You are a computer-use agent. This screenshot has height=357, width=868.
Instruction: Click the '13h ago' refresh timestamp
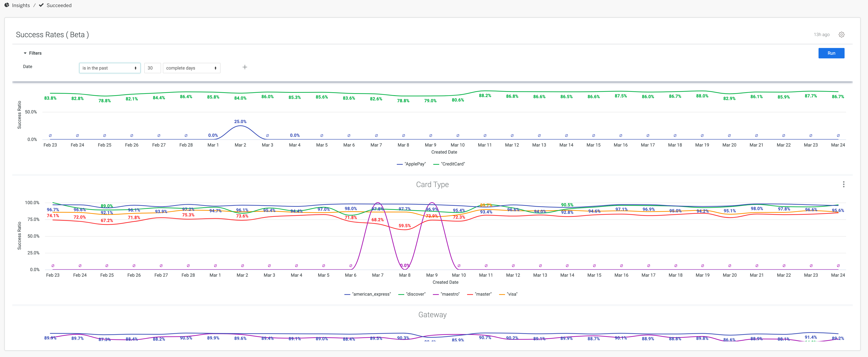(x=822, y=35)
